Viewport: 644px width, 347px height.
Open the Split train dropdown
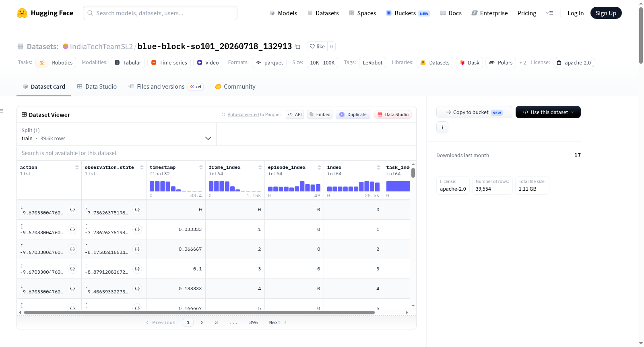[x=116, y=134]
